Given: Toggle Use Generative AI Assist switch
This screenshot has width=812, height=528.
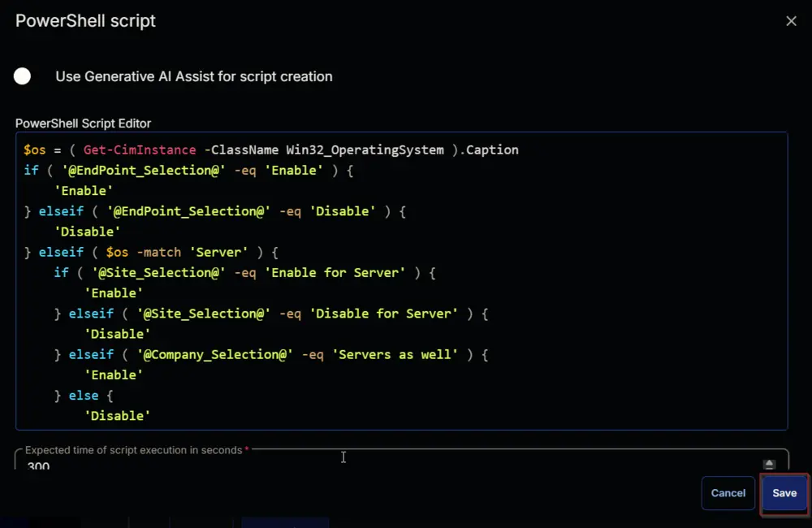Looking at the screenshot, I should [22, 76].
